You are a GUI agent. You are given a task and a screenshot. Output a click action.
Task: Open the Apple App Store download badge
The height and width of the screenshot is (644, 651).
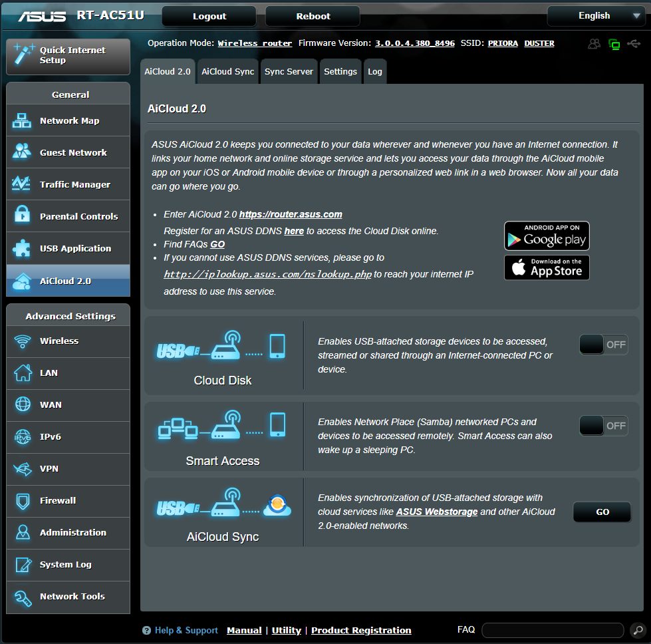tap(547, 267)
